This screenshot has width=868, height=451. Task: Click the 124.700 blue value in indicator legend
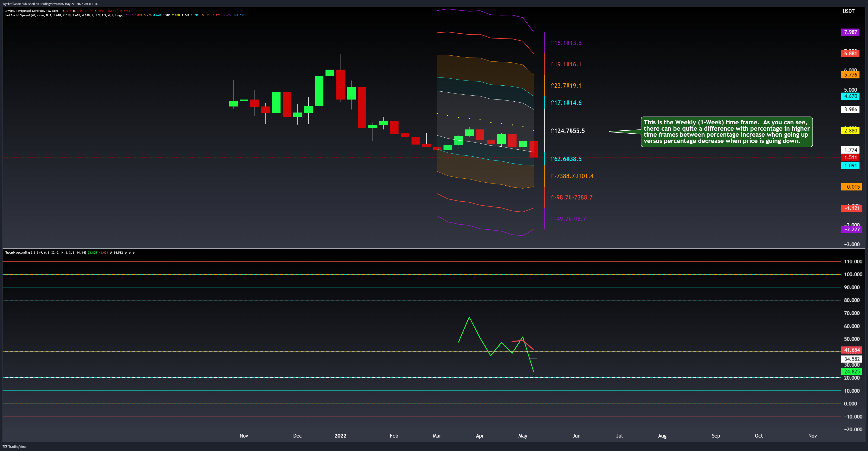[x=239, y=15]
